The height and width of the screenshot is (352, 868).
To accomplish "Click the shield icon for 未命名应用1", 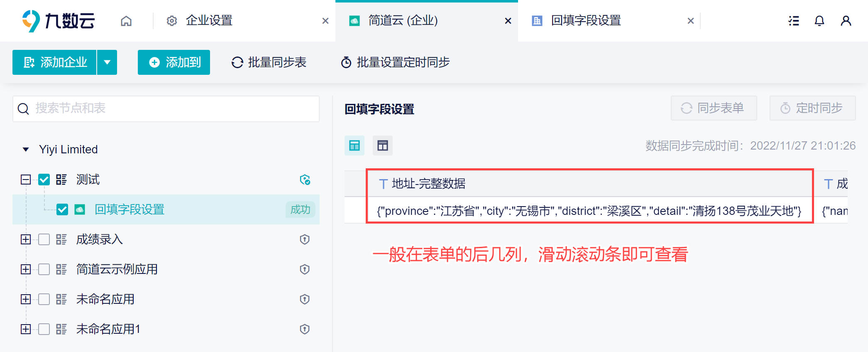I will 305,329.
